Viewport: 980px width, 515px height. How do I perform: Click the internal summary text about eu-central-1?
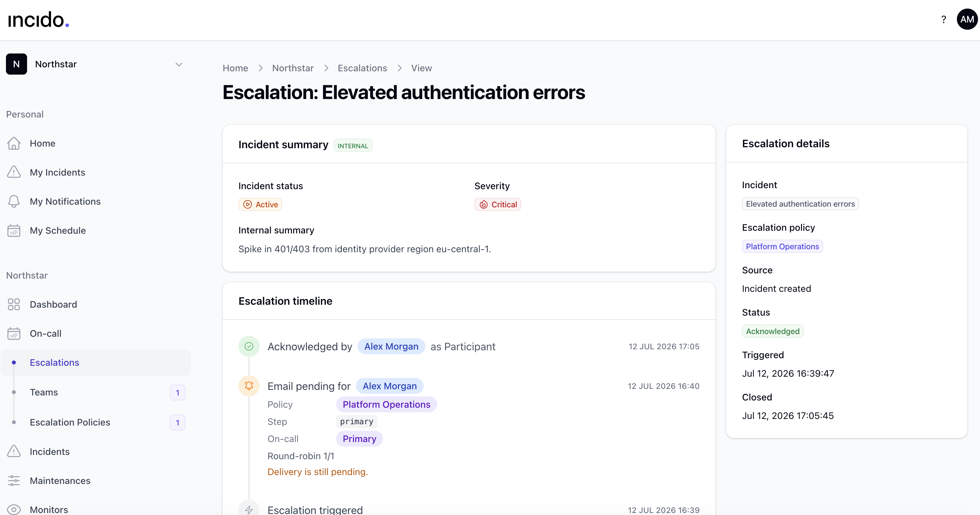click(365, 249)
